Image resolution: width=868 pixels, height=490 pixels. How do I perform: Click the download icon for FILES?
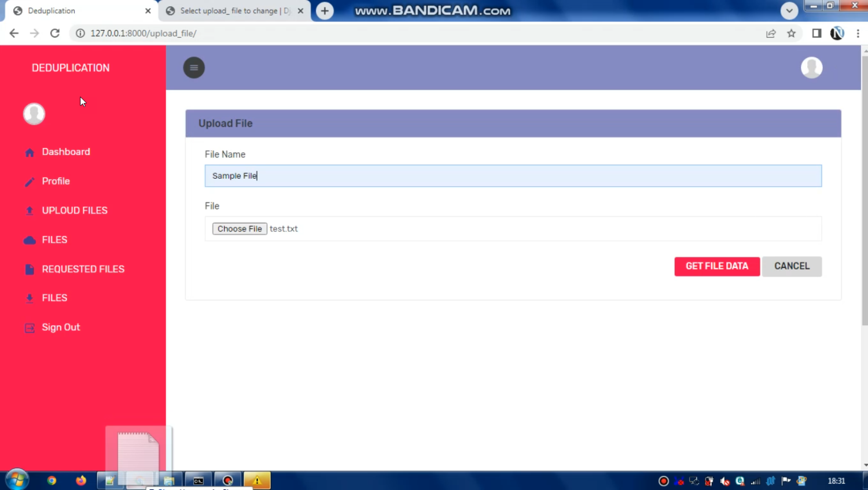tap(30, 299)
